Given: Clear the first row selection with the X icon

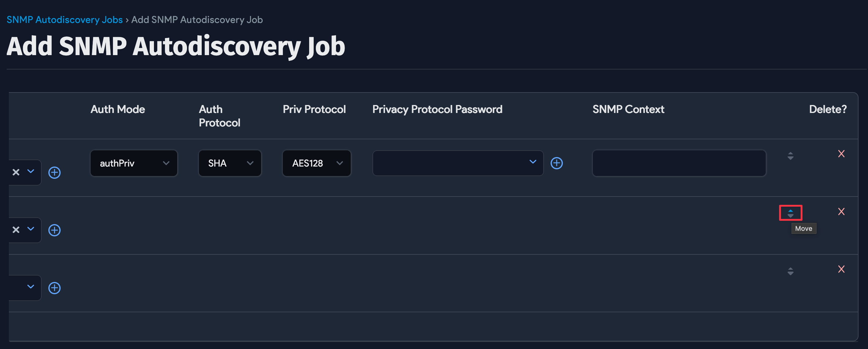Looking at the screenshot, I should tap(15, 172).
